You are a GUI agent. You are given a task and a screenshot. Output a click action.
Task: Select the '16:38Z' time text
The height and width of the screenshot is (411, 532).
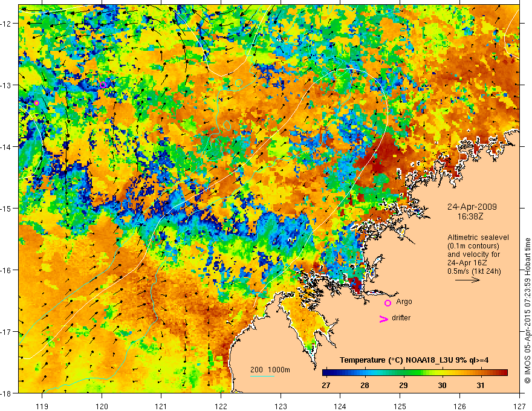(470, 216)
